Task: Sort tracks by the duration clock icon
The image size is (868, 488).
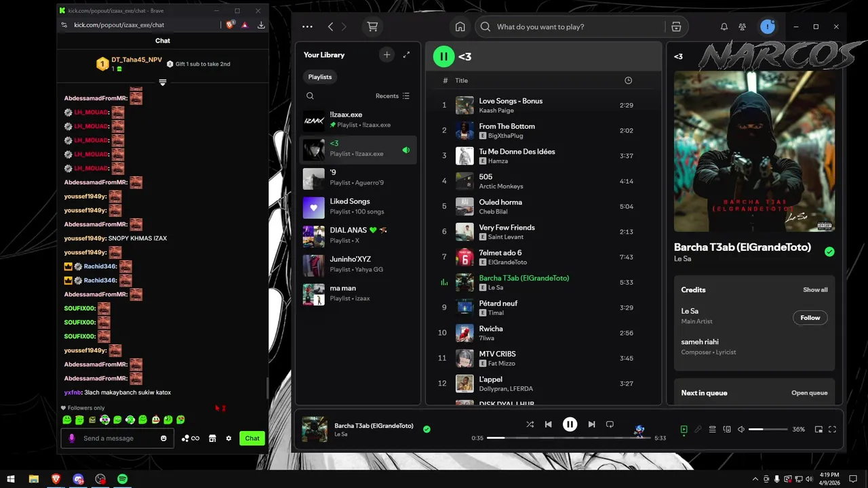Action: coord(628,80)
